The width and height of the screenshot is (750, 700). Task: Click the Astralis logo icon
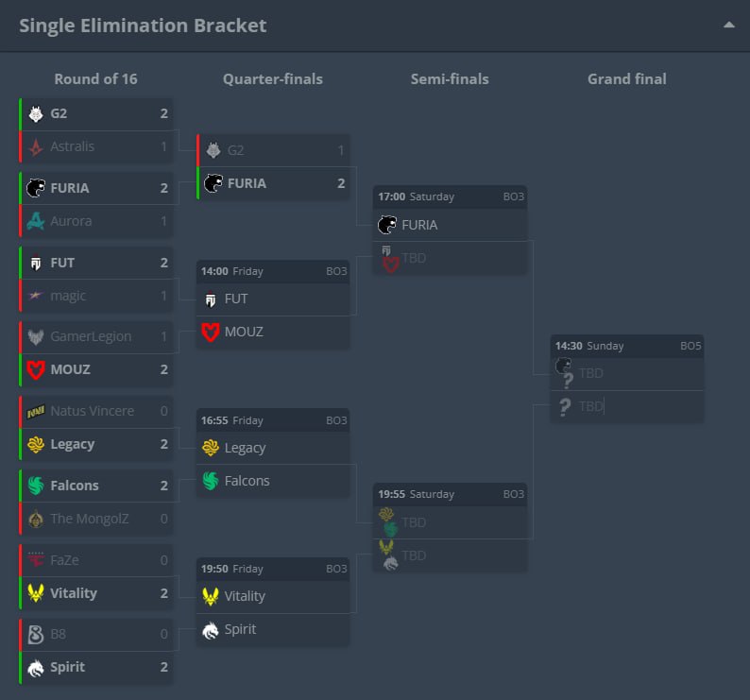click(36, 146)
